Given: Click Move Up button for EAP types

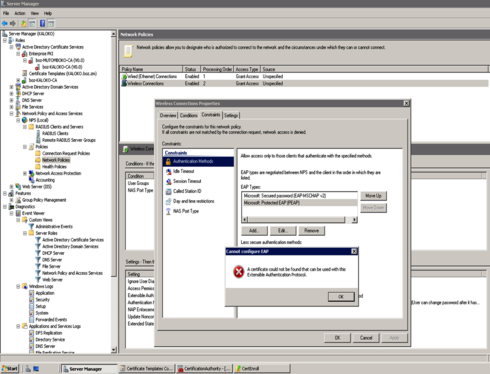Looking at the screenshot, I should (x=373, y=196).
